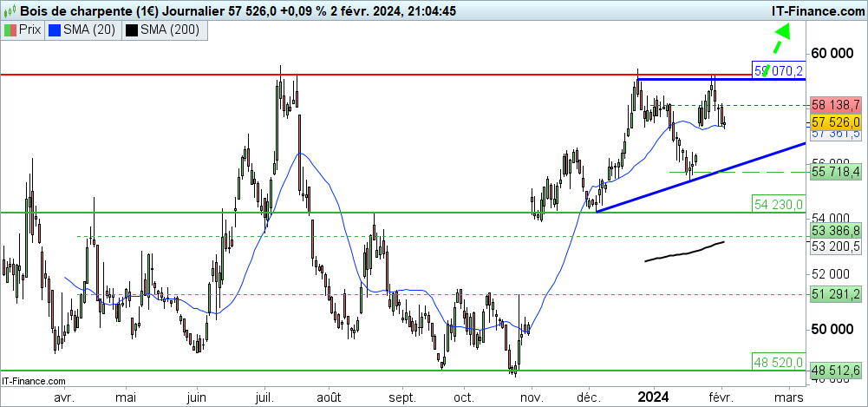Select the juil. month label on time axis
The image size is (868, 407).
click(x=264, y=397)
